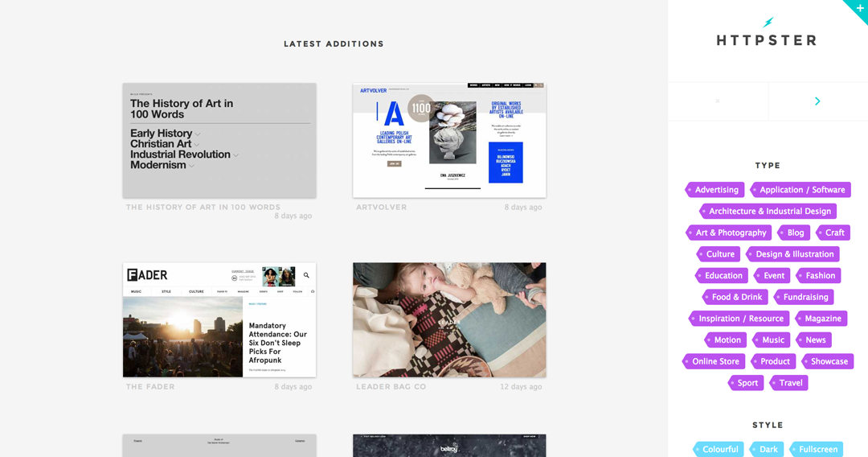Filter by Culture tag
Viewport: 868px width, 457px height.
[x=718, y=254]
